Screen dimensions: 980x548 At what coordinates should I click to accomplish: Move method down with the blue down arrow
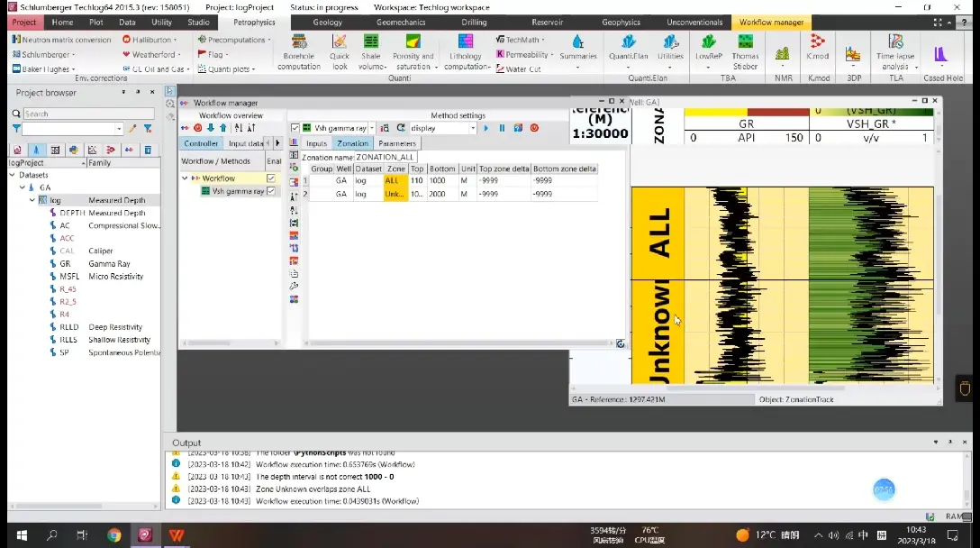211,128
